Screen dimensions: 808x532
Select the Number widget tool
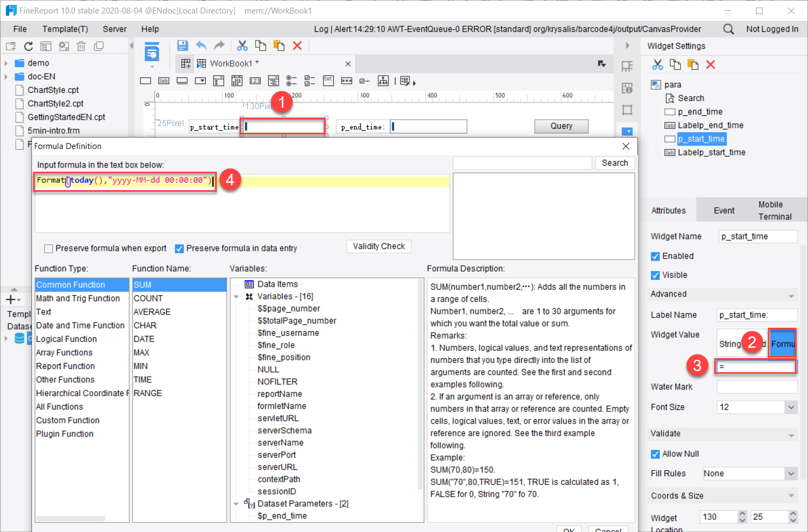(x=255, y=80)
